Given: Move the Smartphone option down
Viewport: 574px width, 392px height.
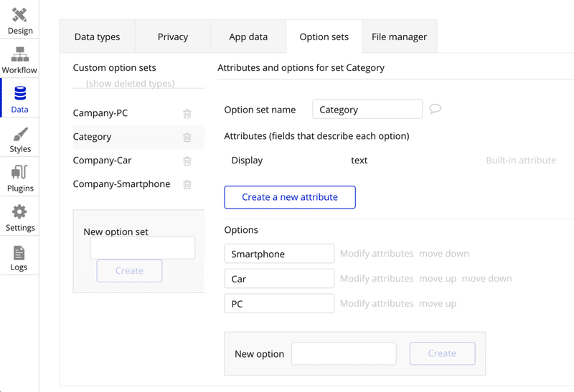Looking at the screenshot, I should [444, 254].
